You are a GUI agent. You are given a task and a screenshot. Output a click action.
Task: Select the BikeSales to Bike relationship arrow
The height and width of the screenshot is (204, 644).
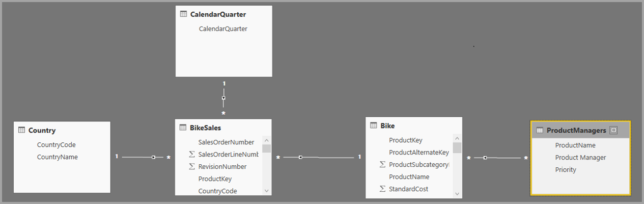click(300, 157)
